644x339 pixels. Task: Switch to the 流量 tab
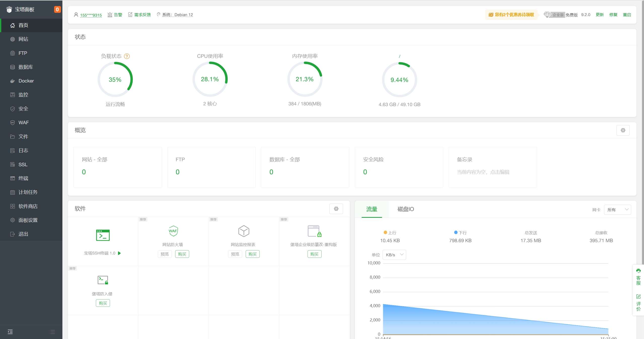(x=372, y=209)
